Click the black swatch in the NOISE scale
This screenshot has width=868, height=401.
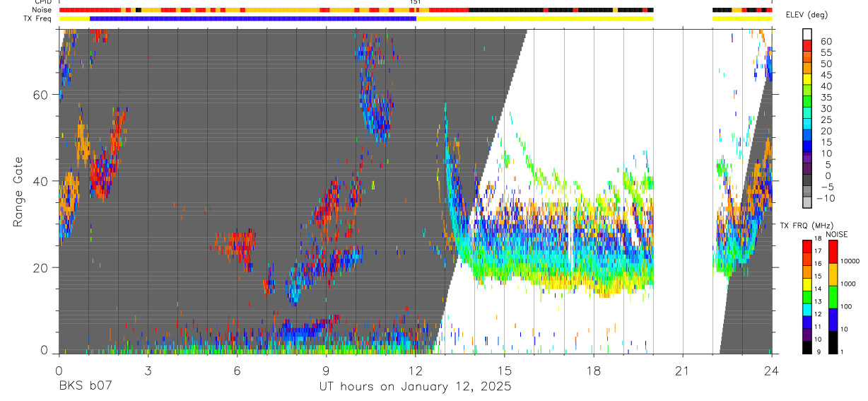(833, 342)
